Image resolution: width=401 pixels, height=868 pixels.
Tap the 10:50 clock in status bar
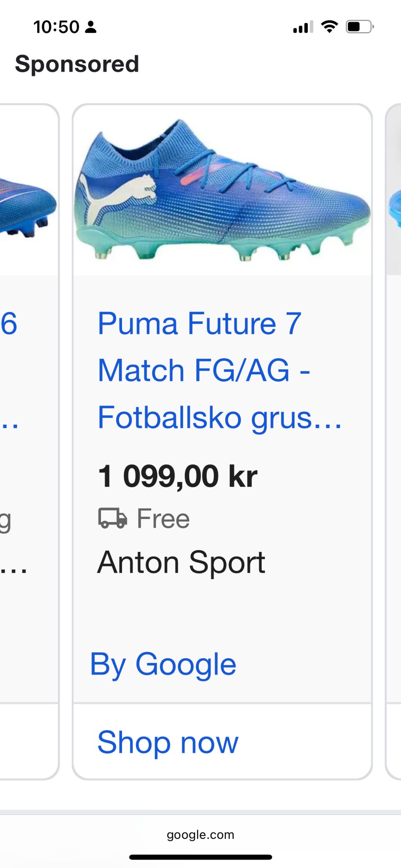tap(56, 27)
